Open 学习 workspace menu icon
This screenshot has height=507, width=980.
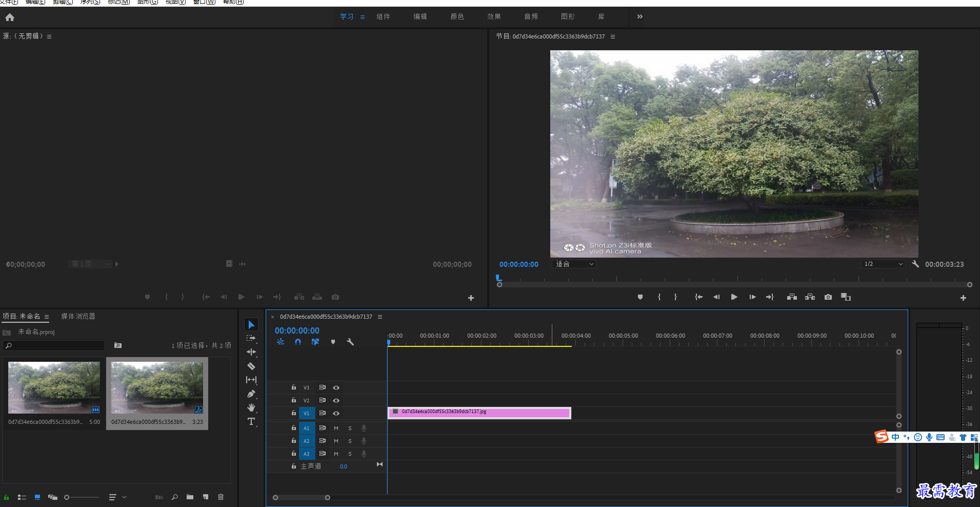363,17
